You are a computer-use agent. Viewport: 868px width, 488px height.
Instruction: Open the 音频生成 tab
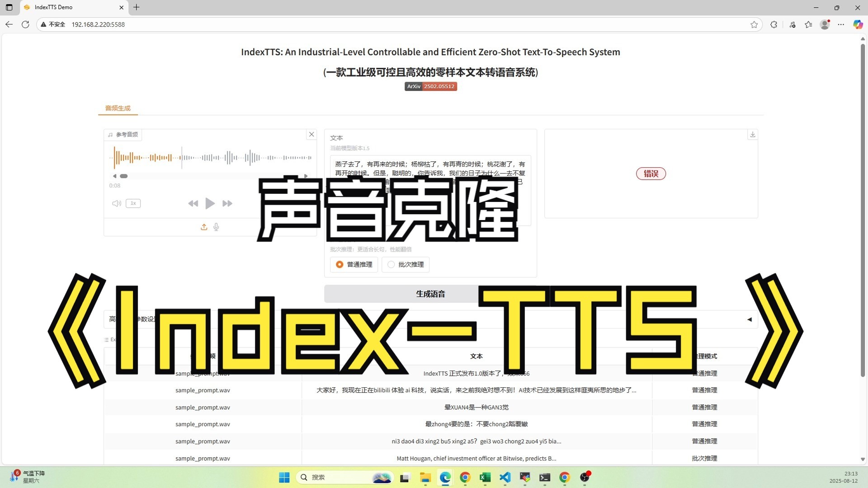118,108
